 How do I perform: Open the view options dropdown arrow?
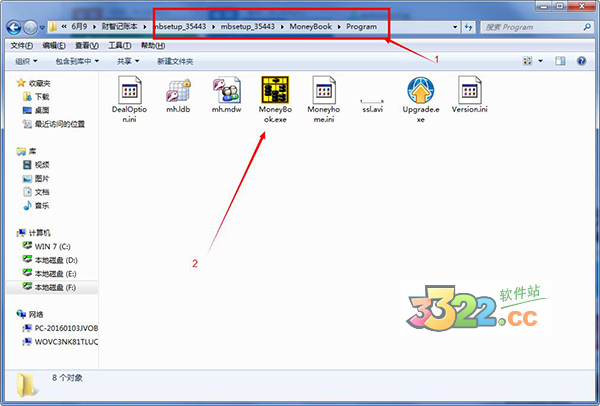pos(540,61)
